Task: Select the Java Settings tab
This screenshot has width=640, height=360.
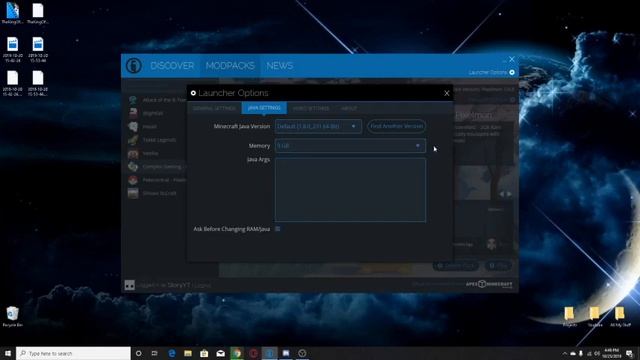Action: [x=264, y=108]
